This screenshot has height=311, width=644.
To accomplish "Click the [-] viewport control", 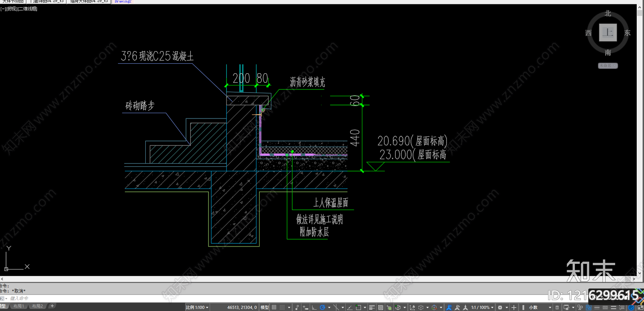I will pyautogui.click(x=3, y=9).
